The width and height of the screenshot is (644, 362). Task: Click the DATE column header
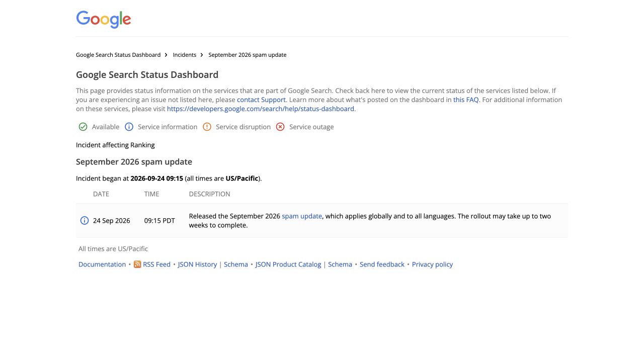click(101, 194)
